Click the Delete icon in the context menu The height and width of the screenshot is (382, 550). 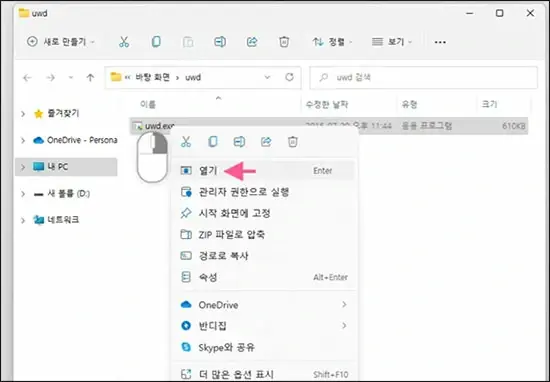click(293, 142)
